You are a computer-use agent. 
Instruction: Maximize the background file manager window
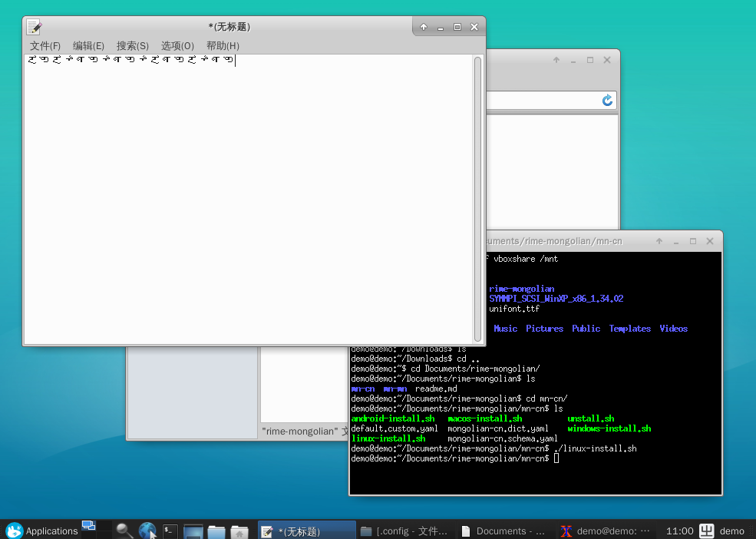click(x=590, y=60)
